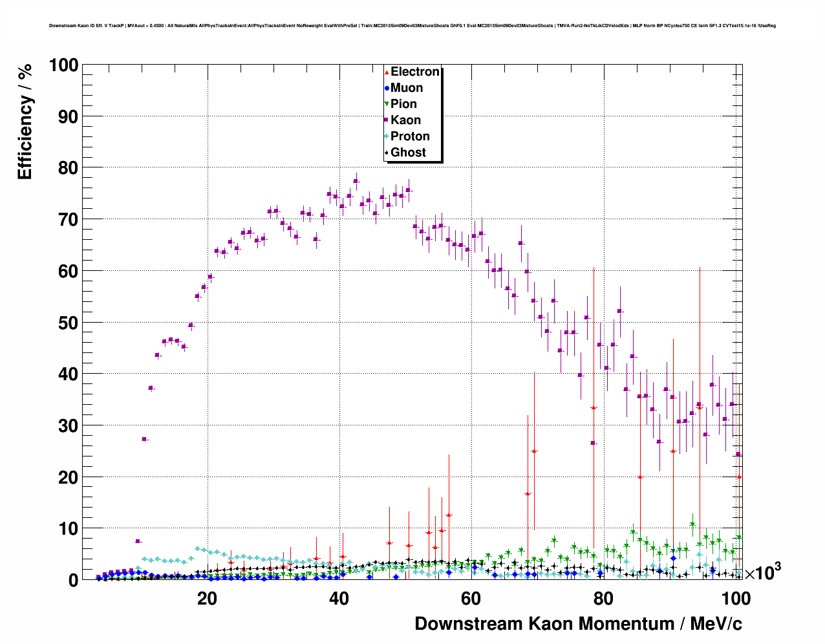
Task: Click the y-axis tick label '0'
Action: click(x=73, y=580)
